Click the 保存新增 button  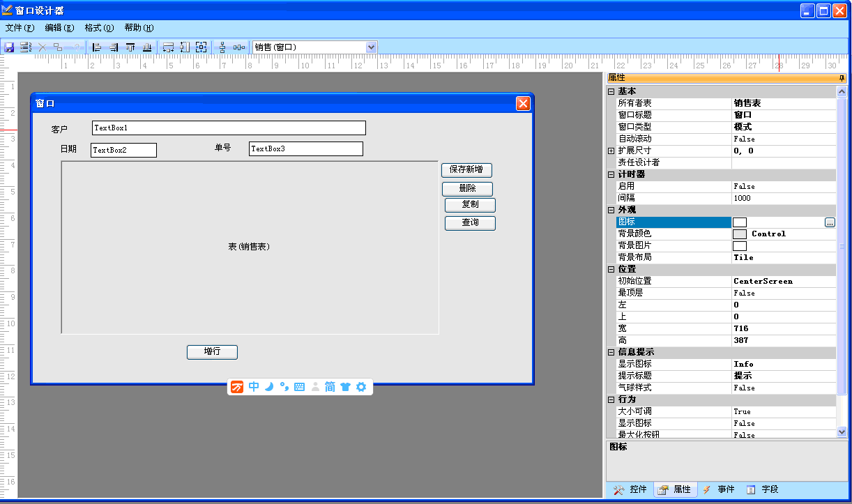tap(466, 170)
